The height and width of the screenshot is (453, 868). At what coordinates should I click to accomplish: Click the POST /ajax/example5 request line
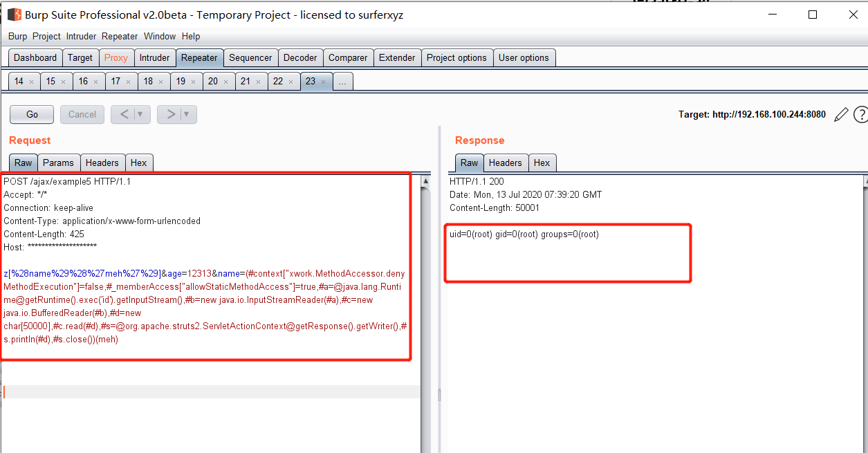pyautogui.click(x=67, y=182)
